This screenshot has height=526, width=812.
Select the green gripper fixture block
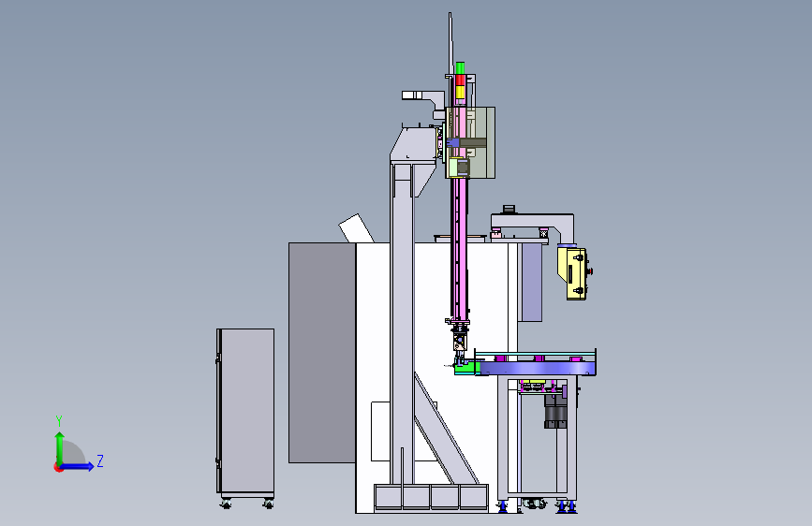(x=466, y=368)
